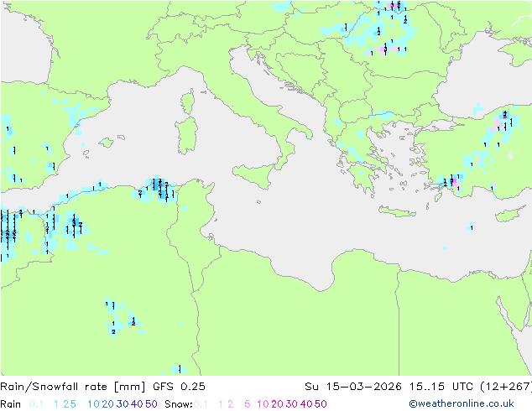Pick the rain legend 10 blue value
This screenshot has width=532, height=411.
click(94, 404)
